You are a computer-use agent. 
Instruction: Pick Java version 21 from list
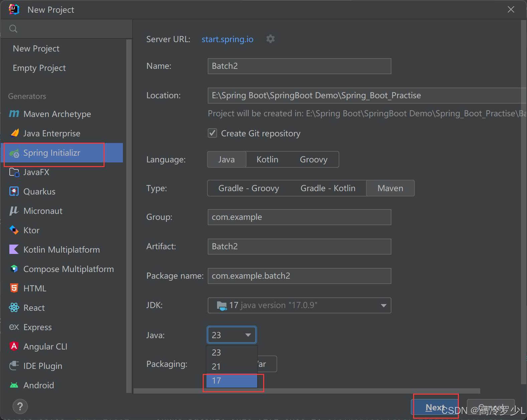pos(232,367)
